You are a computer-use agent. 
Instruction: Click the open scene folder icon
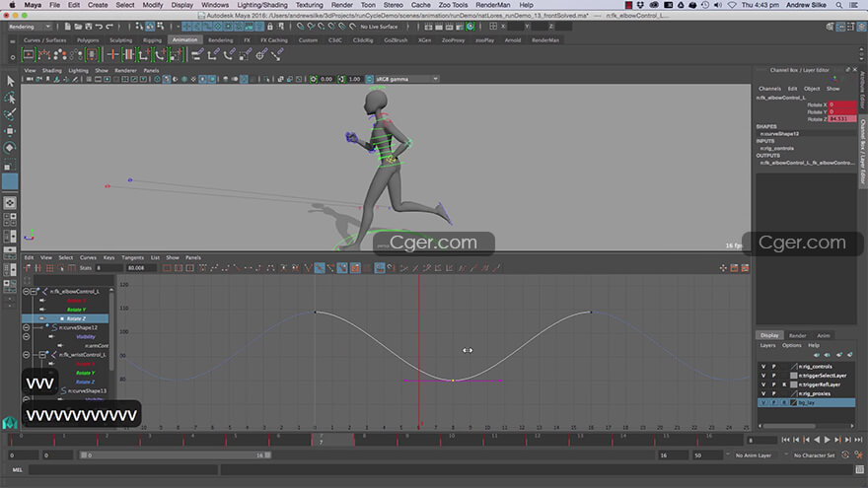point(78,27)
